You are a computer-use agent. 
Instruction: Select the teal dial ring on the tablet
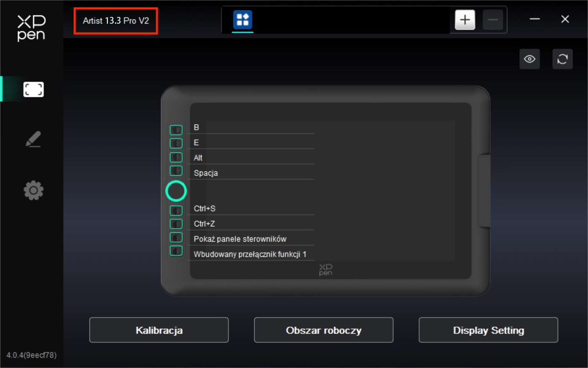pyautogui.click(x=176, y=191)
